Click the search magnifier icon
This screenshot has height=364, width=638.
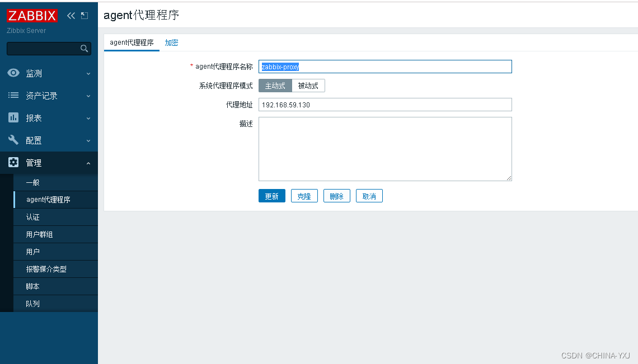pyautogui.click(x=84, y=49)
